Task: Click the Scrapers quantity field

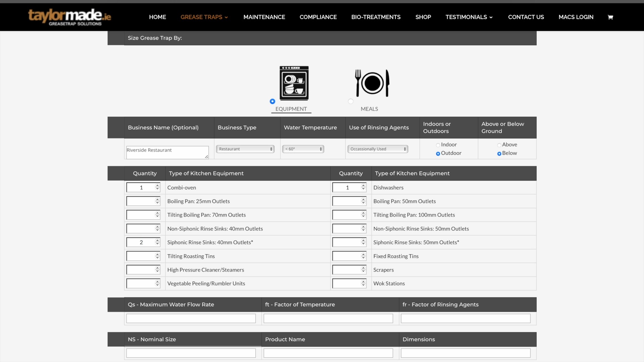Action: click(346, 270)
